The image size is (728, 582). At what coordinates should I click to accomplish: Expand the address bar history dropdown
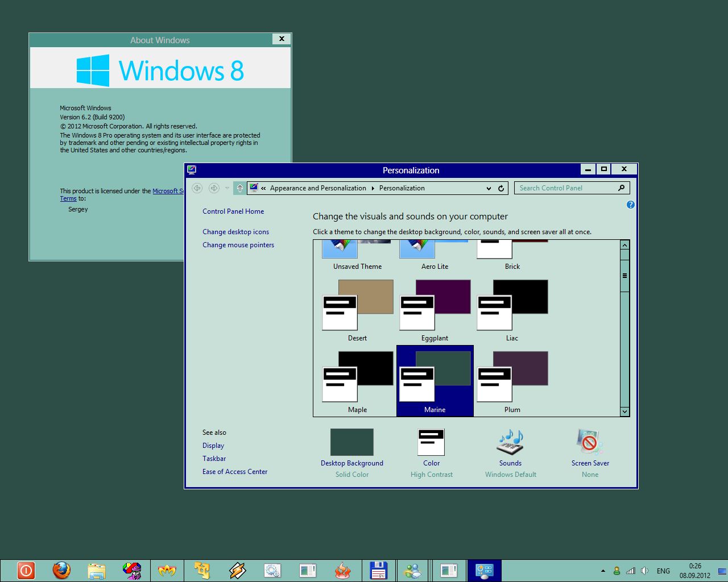point(489,188)
